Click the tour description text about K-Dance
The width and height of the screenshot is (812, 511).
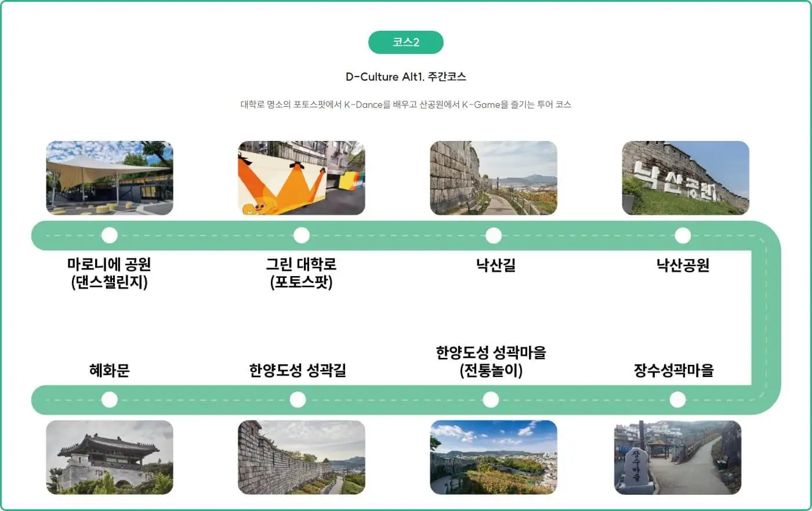405,104
